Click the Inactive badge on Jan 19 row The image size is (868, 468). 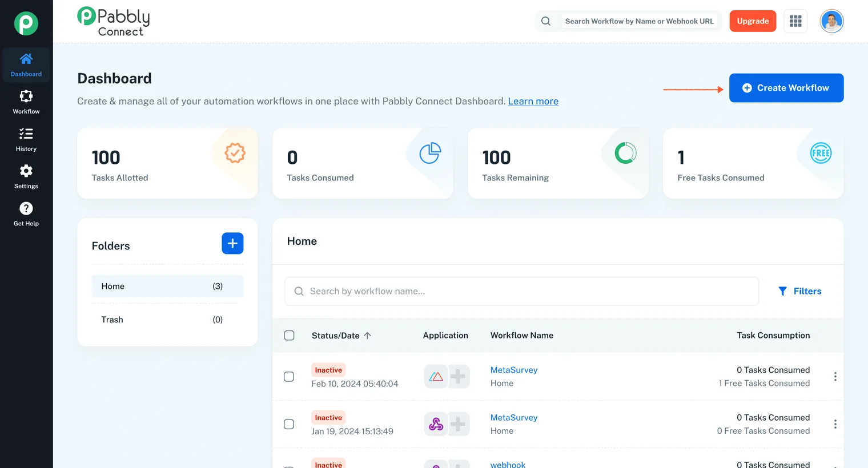[x=328, y=417]
